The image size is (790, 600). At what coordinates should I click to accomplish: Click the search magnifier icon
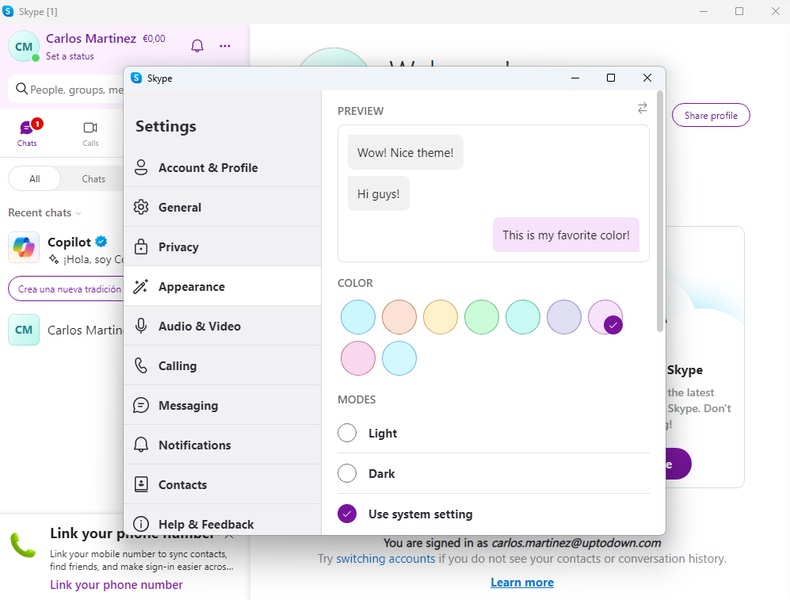point(21,89)
